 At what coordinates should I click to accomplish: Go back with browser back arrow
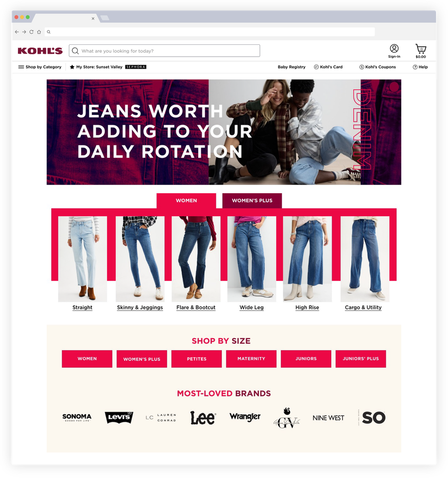pyautogui.click(x=17, y=32)
